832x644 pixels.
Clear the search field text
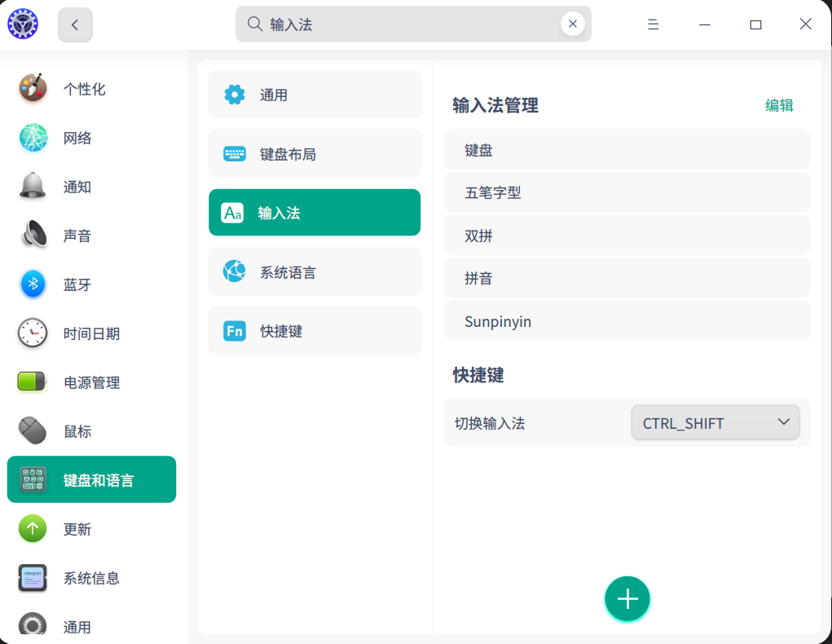coord(572,24)
